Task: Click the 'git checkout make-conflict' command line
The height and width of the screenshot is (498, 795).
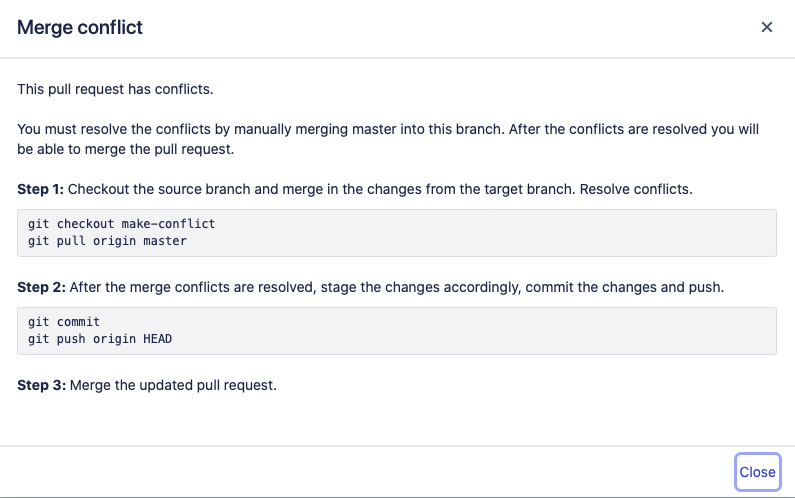Action: coord(122,224)
